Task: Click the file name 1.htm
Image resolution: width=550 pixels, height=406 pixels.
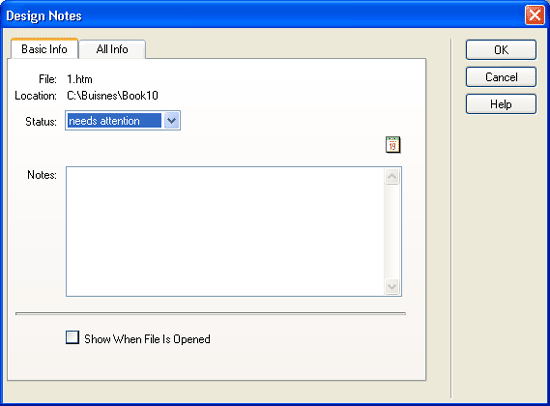Action: pyautogui.click(x=80, y=79)
